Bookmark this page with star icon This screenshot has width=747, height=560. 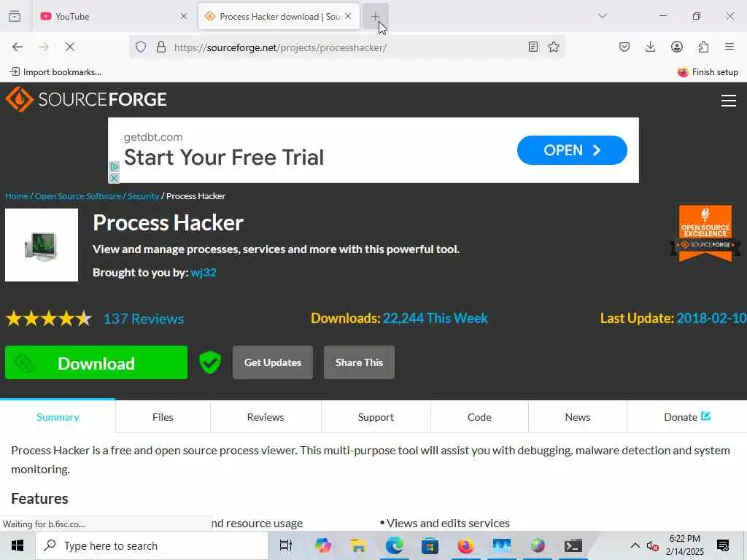pyautogui.click(x=554, y=47)
